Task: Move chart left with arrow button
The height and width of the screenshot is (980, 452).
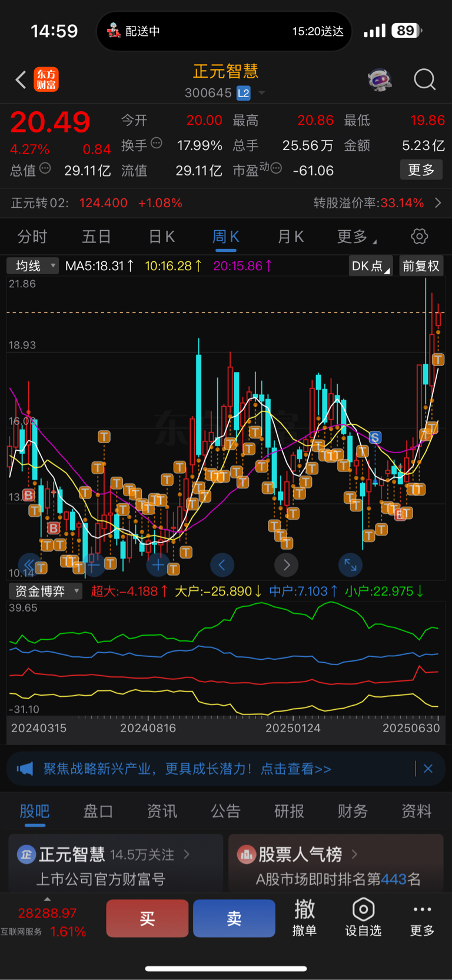Action: [222, 565]
